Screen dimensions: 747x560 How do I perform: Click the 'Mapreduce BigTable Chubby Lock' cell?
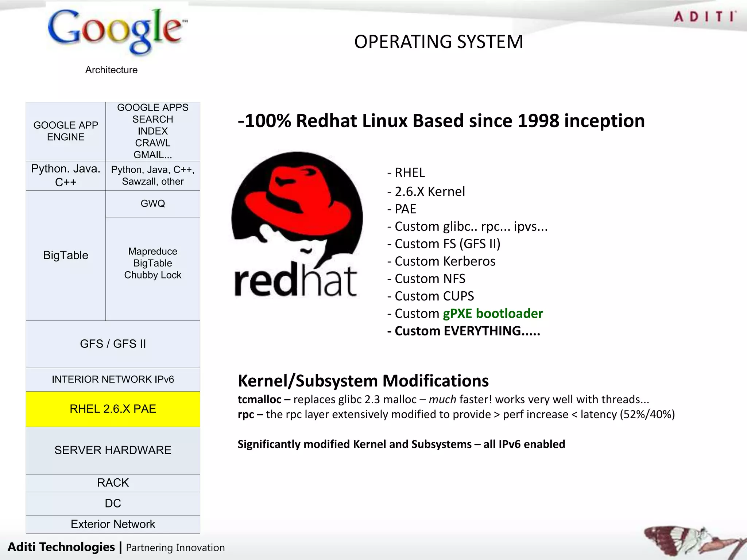(153, 269)
